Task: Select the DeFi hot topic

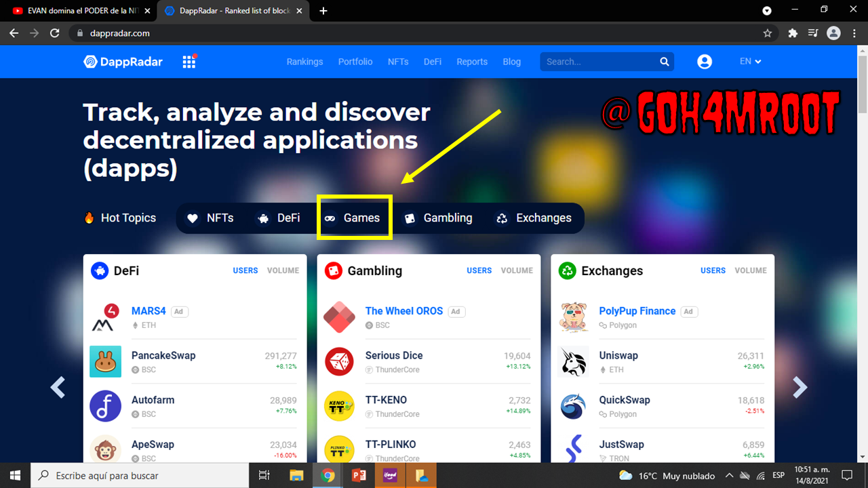Action: point(279,218)
